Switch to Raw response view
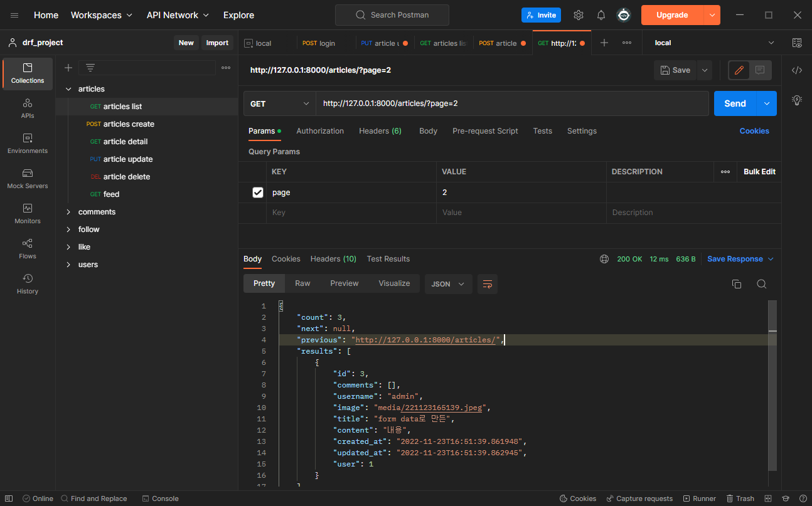The height and width of the screenshot is (506, 812). (x=302, y=283)
